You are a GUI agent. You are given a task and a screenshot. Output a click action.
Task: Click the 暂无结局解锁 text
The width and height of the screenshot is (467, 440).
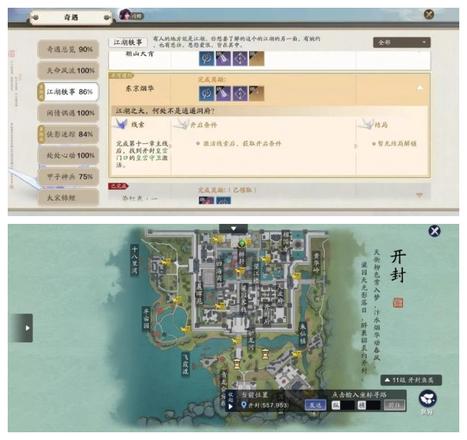397,144
